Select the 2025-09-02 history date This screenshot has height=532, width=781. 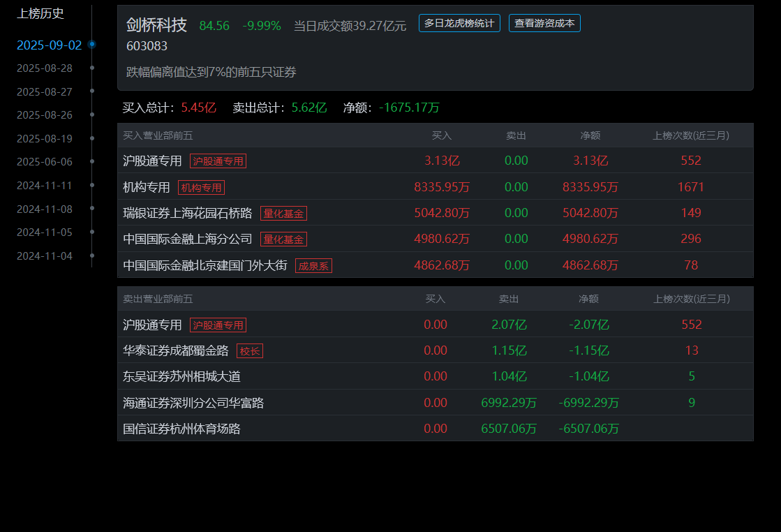tap(50, 45)
